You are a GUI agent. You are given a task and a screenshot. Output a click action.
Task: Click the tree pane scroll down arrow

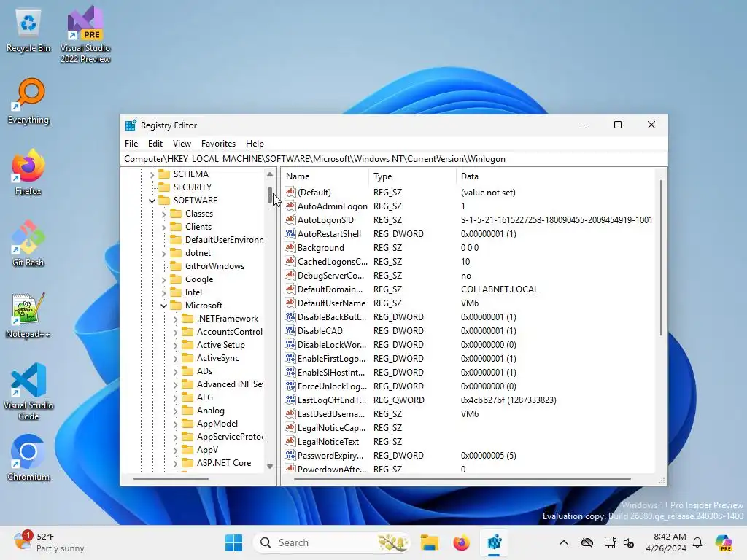(x=270, y=467)
